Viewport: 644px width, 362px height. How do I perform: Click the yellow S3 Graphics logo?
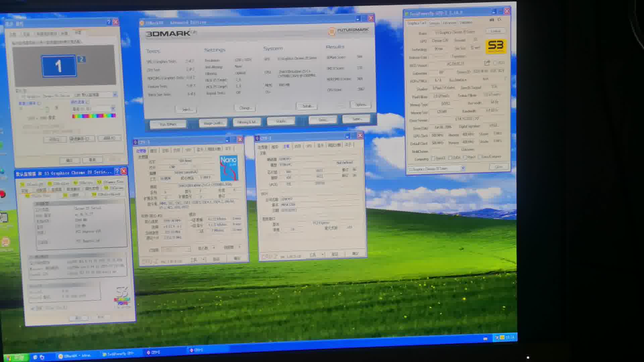click(495, 46)
